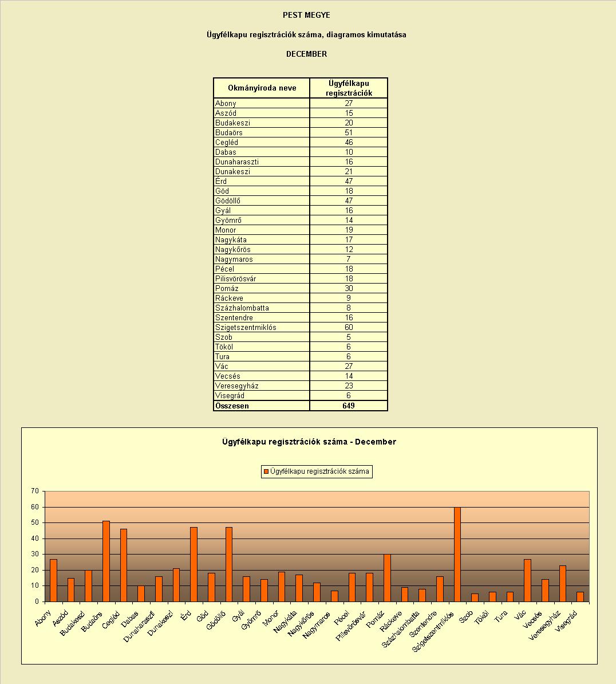This screenshot has height=684, width=616.
Task: Click the value 20 in the Budakeszi row
Action: click(x=349, y=123)
